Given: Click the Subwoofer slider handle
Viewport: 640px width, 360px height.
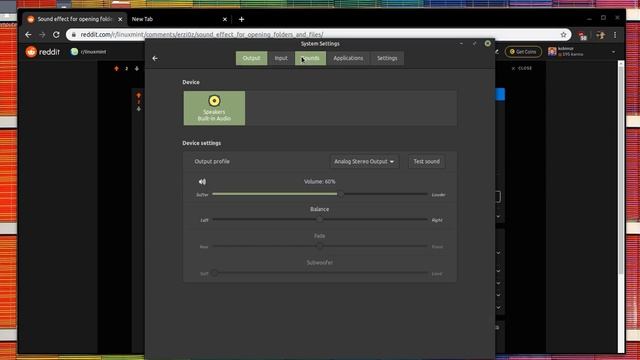Looking at the screenshot, I should coord(215,273).
